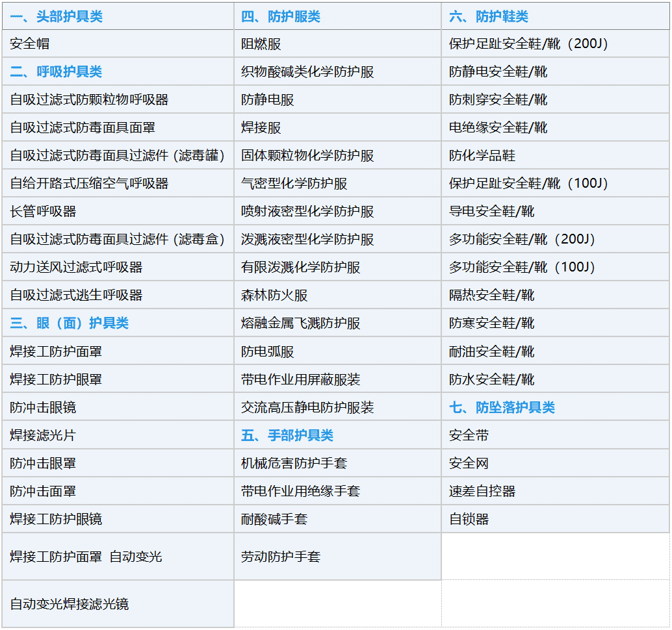Click the 焊接服 cell
Image resolution: width=672 pixels, height=630 pixels.
338,127
